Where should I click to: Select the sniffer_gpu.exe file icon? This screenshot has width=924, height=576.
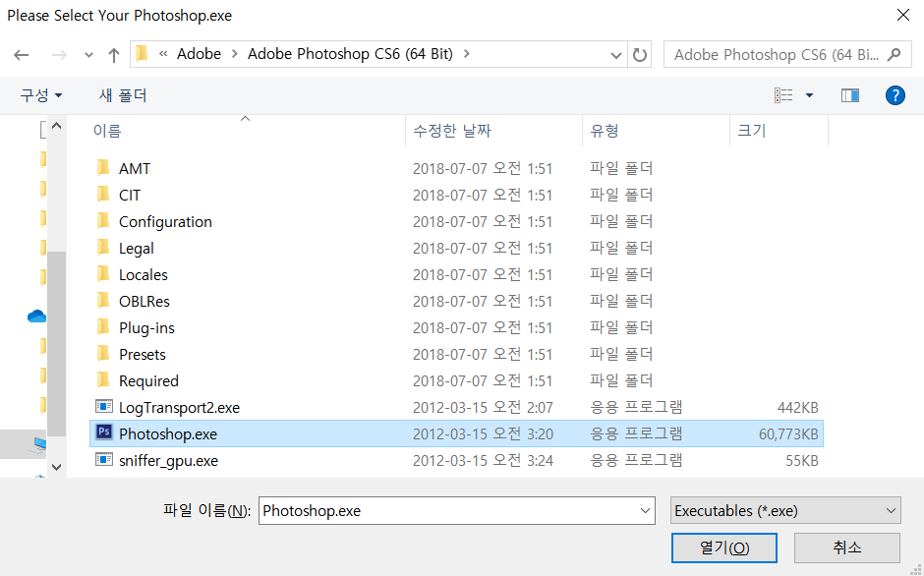(104, 460)
